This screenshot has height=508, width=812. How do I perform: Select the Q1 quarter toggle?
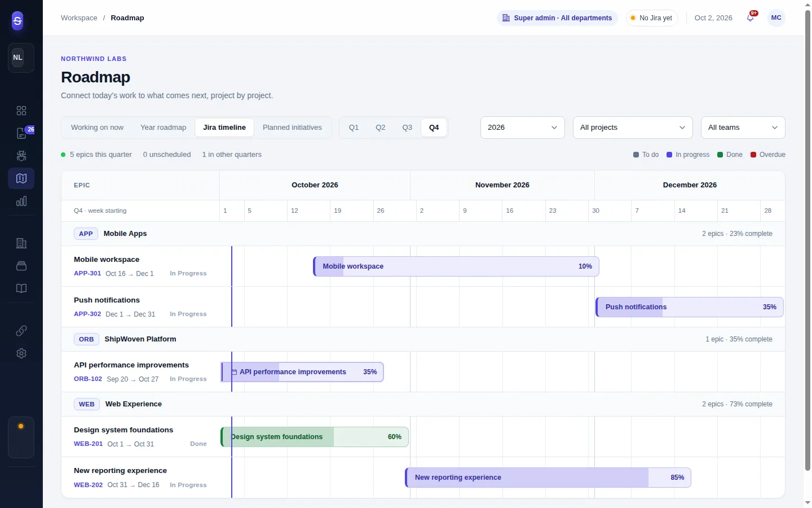pos(354,128)
